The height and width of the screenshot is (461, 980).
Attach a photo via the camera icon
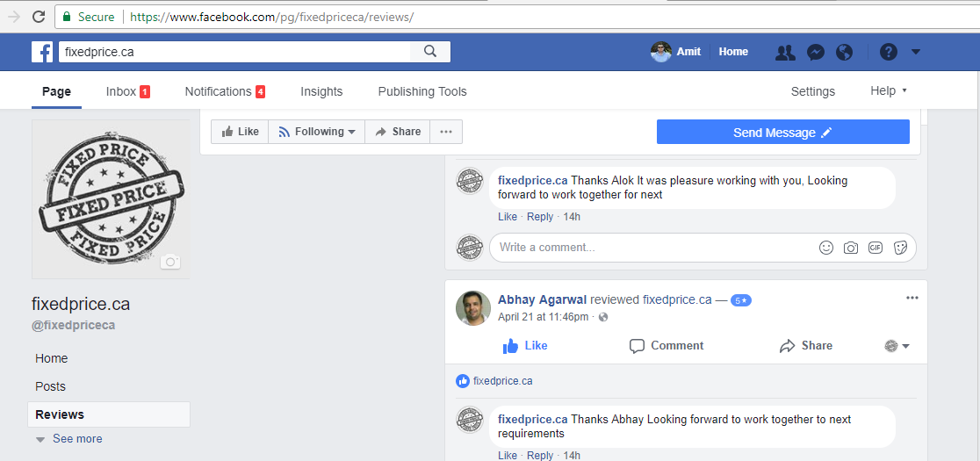coord(850,248)
